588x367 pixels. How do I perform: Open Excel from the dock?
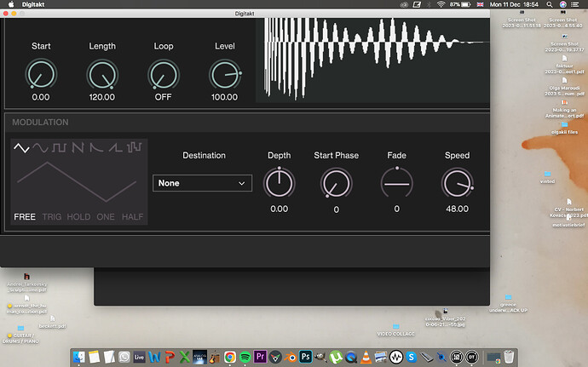185,357
